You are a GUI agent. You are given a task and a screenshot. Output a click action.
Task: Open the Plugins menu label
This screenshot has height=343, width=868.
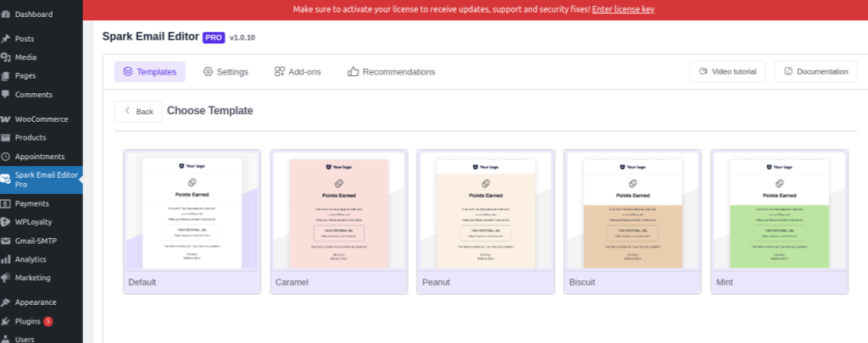28,321
